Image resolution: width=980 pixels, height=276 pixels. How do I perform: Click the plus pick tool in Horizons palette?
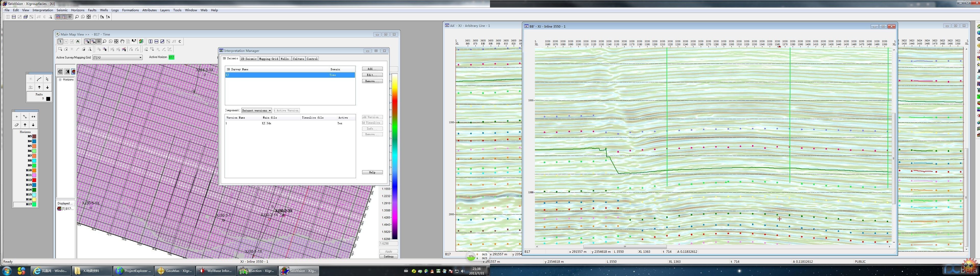17,117
